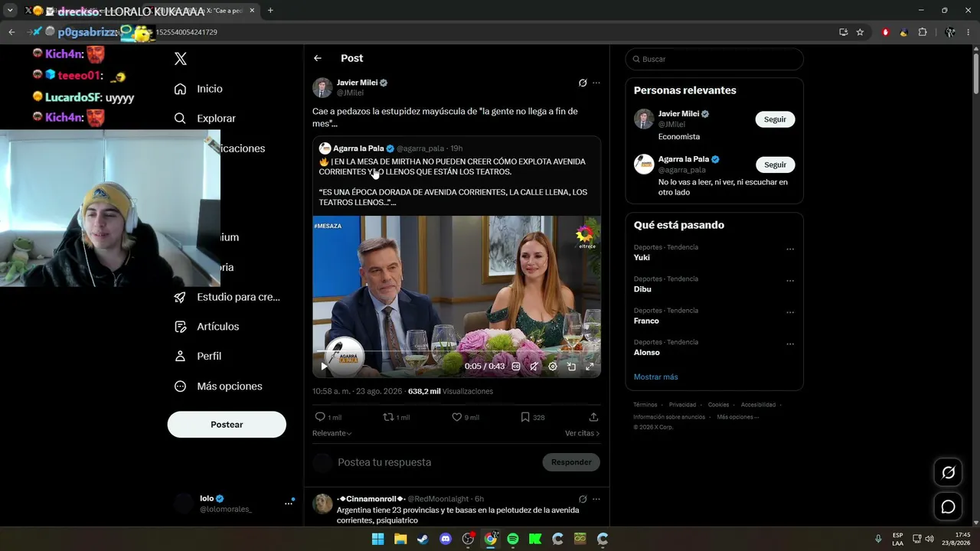Click Javier Milei's name in the post header
The width and height of the screenshot is (980, 551).
358,83
